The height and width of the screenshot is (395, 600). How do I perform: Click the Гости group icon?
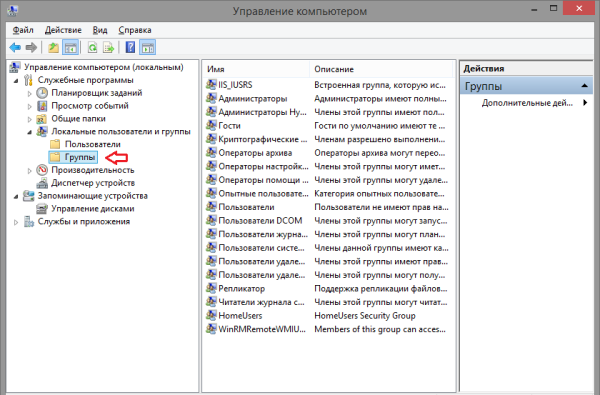pos(211,125)
